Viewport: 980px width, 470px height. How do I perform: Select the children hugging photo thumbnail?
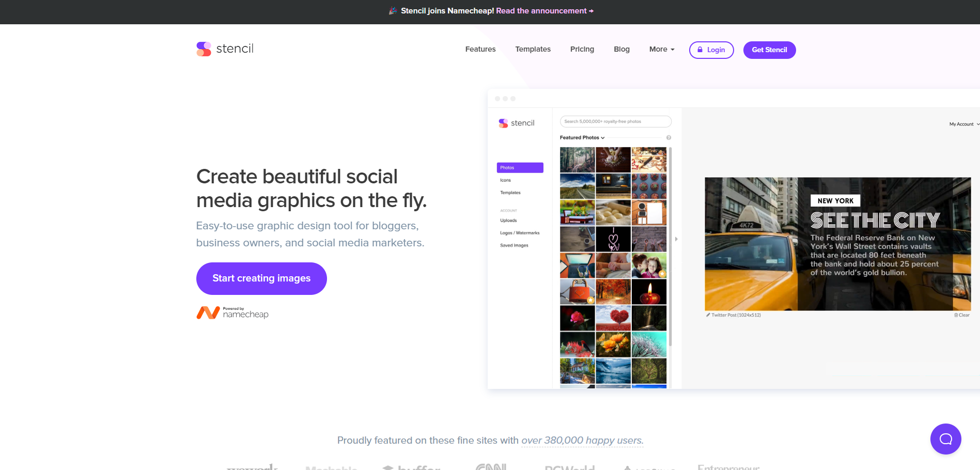pos(649,265)
